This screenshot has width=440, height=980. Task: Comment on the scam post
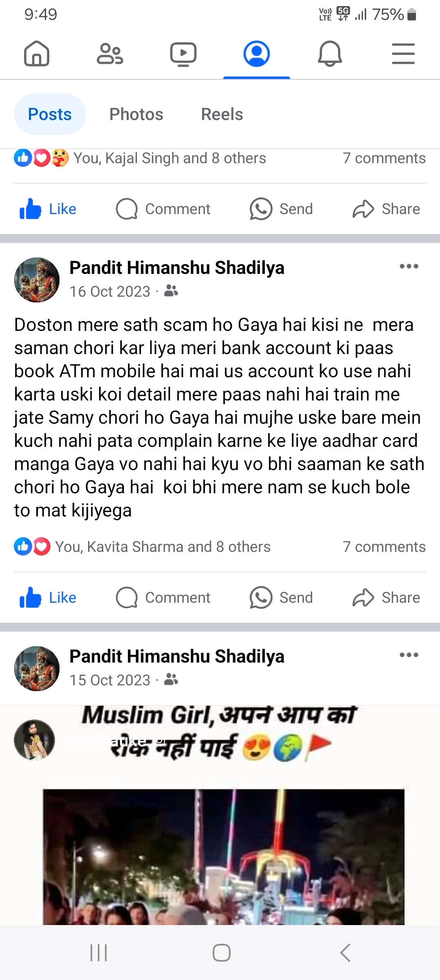163,598
